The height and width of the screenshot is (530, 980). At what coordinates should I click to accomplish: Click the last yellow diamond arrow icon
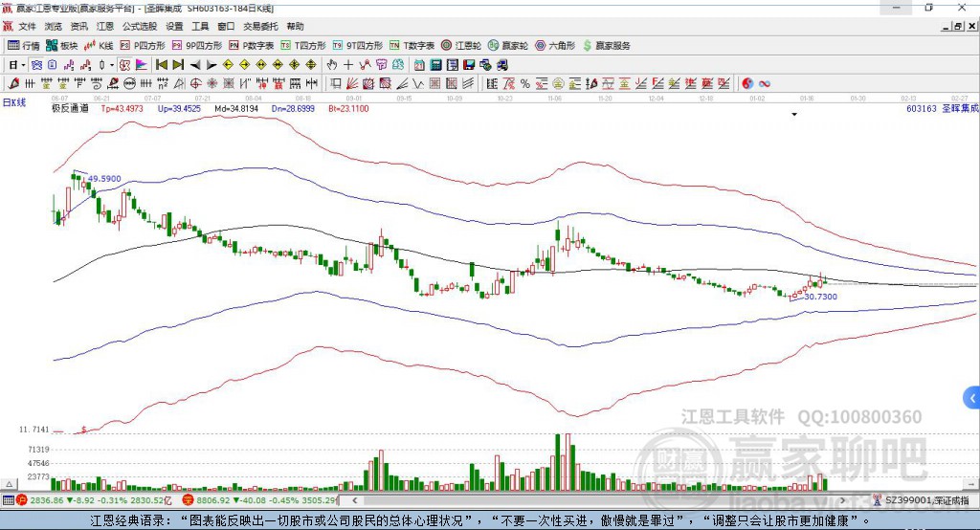(311, 65)
